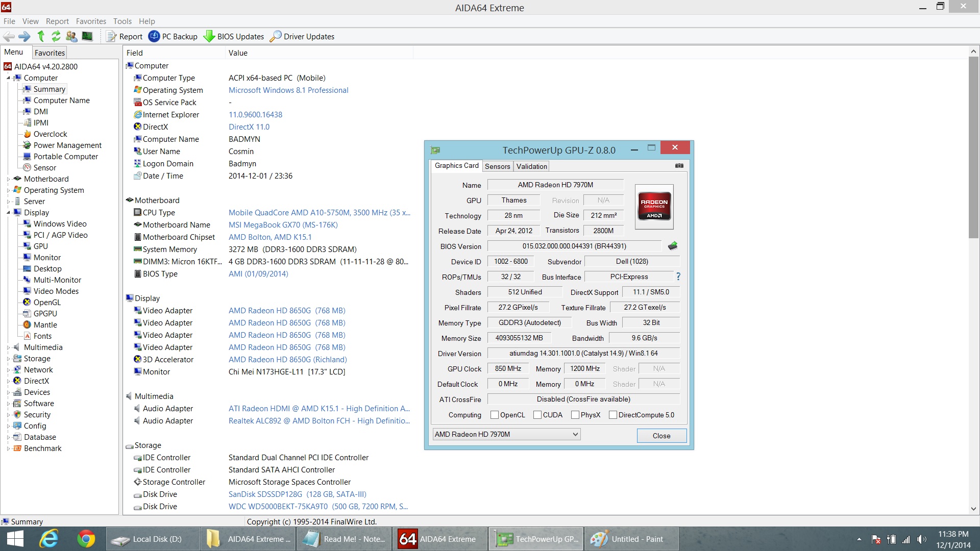The height and width of the screenshot is (551, 980).
Task: Click the scroll down arrow in AIDA64
Action: pyautogui.click(x=973, y=509)
